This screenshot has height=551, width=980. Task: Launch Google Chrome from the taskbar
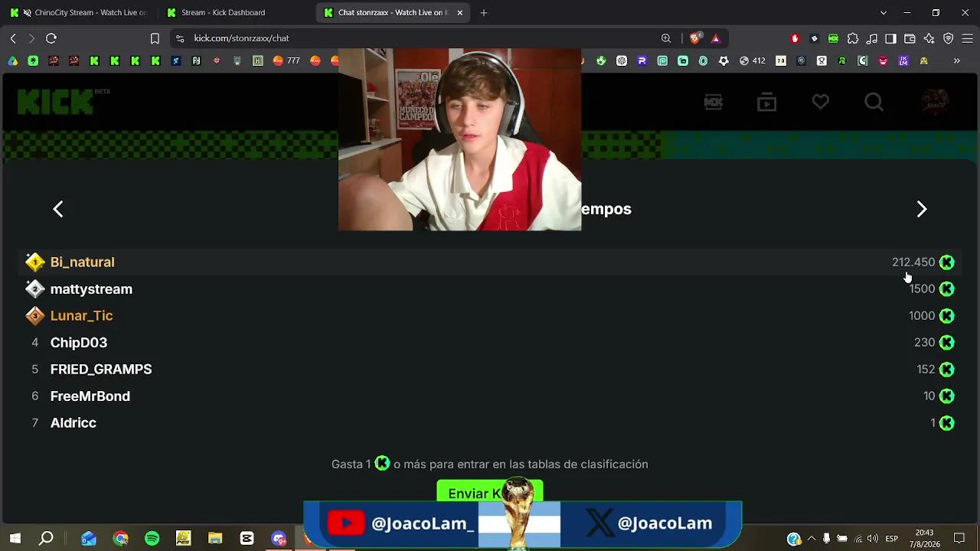click(x=120, y=539)
